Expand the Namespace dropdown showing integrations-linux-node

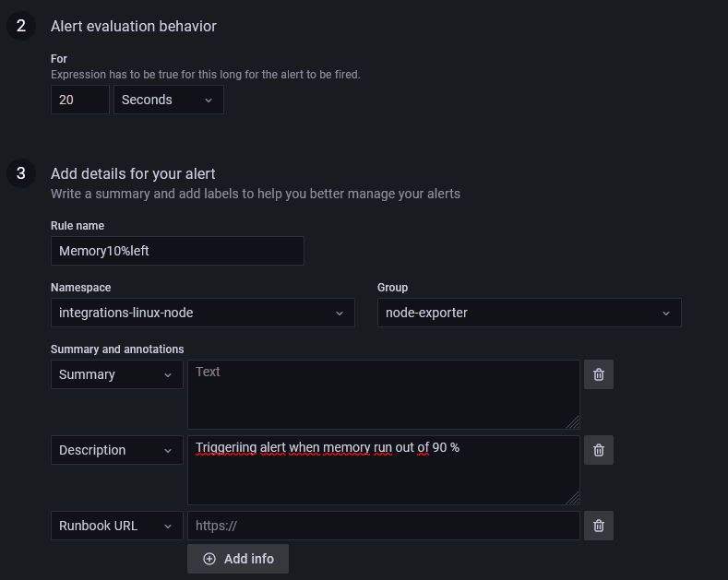pos(202,313)
